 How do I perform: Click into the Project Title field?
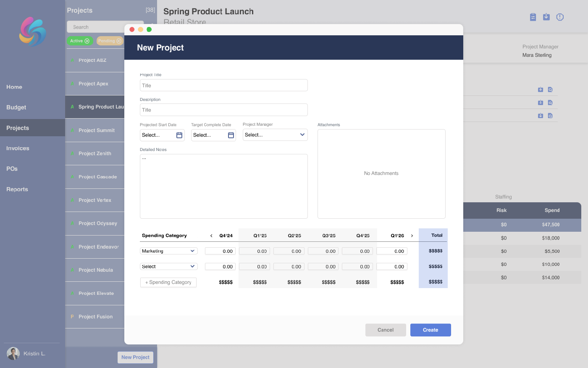(223, 85)
